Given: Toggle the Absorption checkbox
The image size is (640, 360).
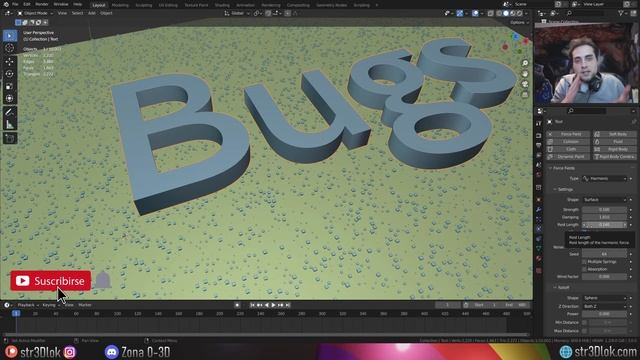Looking at the screenshot, I should pyautogui.click(x=584, y=269).
